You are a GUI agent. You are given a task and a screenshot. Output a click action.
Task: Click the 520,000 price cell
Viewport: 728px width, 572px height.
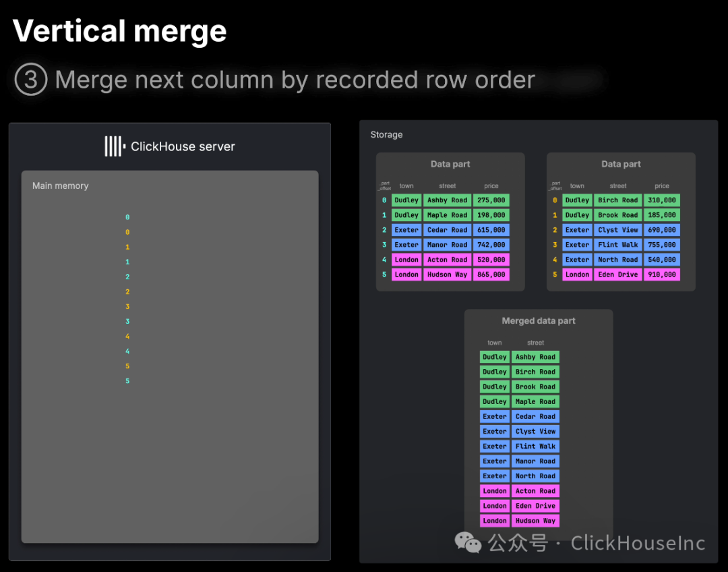coord(491,260)
